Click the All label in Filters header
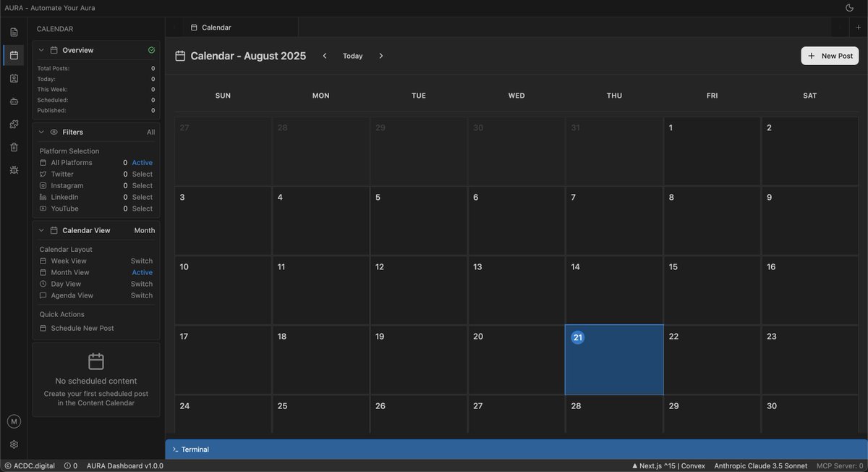This screenshot has height=472, width=868. (x=150, y=132)
